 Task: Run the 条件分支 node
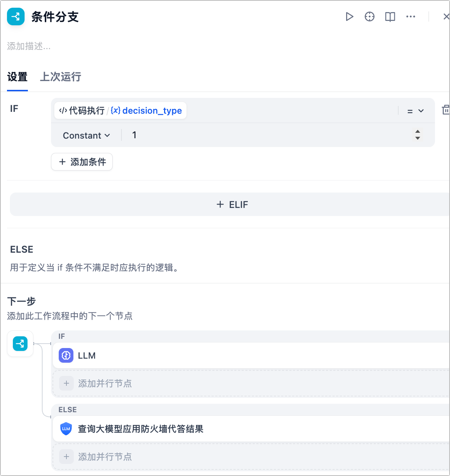[349, 17]
